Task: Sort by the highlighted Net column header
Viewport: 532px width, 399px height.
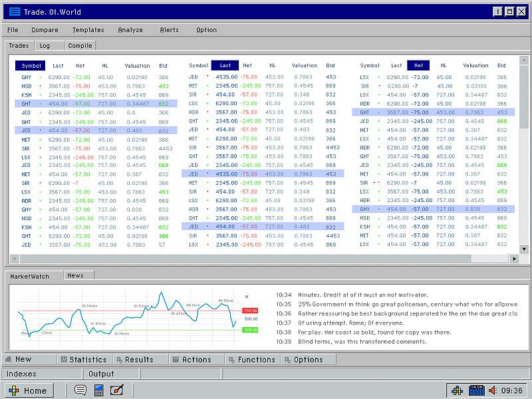Action: click(418, 65)
